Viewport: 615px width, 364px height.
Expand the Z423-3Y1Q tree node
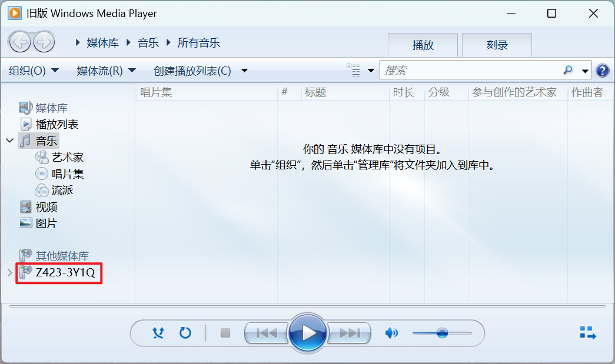[10, 272]
